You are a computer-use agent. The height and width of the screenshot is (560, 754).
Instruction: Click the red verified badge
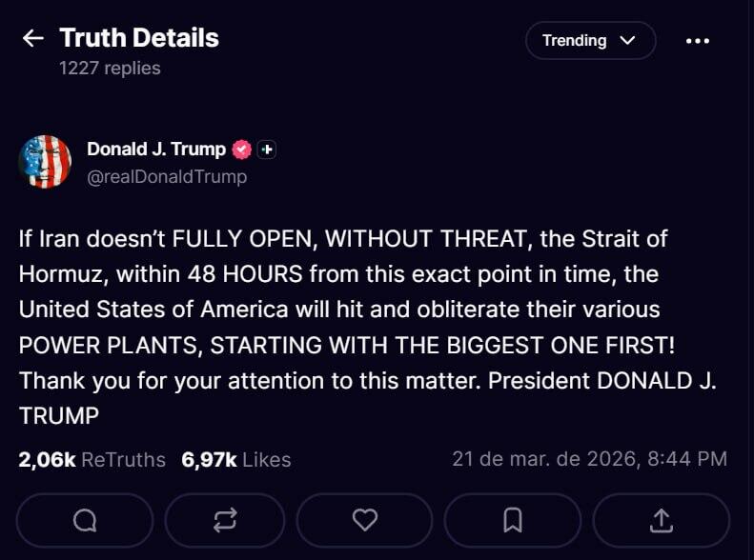(242, 150)
